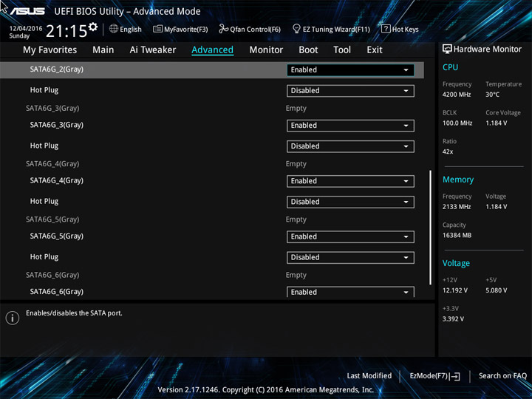This screenshot has width=532, height=399.
Task: Click Hot Plug label below SATA6G_5
Action: point(44,257)
